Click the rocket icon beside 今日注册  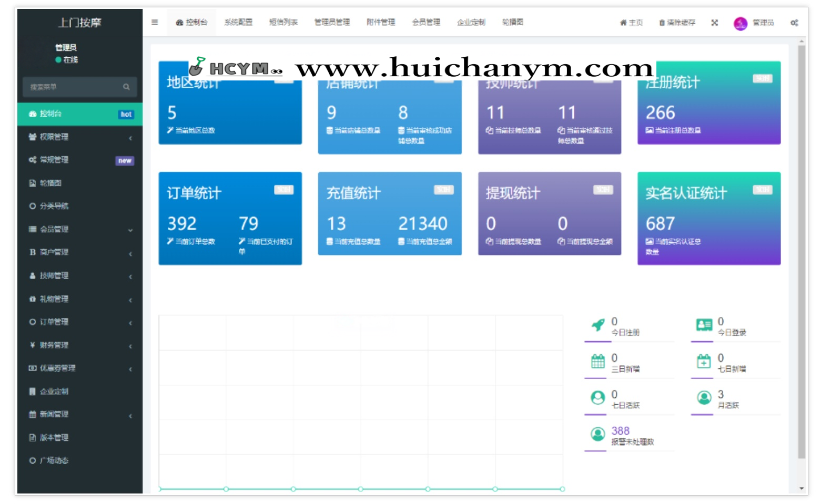click(598, 325)
